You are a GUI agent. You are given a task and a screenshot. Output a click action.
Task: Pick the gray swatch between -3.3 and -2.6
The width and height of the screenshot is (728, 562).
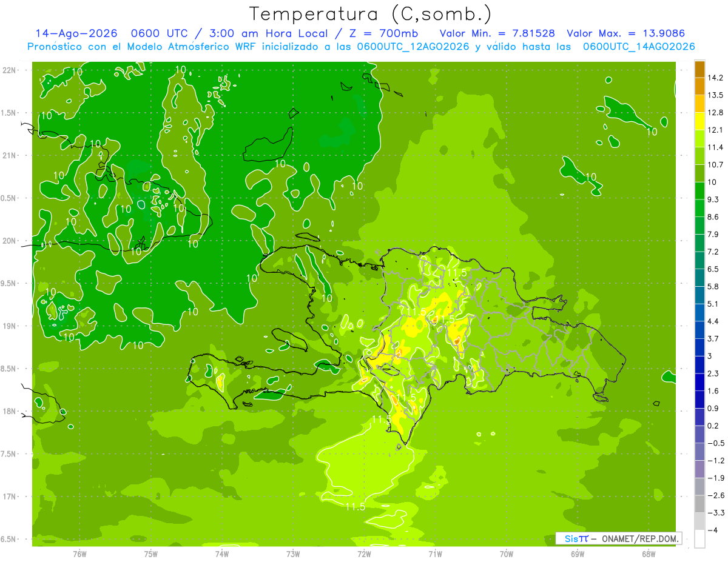[699, 504]
